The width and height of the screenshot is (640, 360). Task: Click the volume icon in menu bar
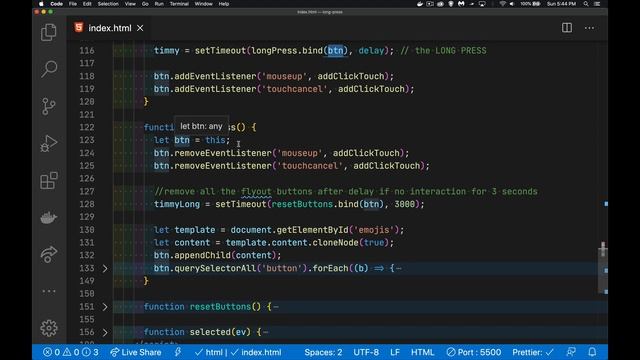[512, 4]
